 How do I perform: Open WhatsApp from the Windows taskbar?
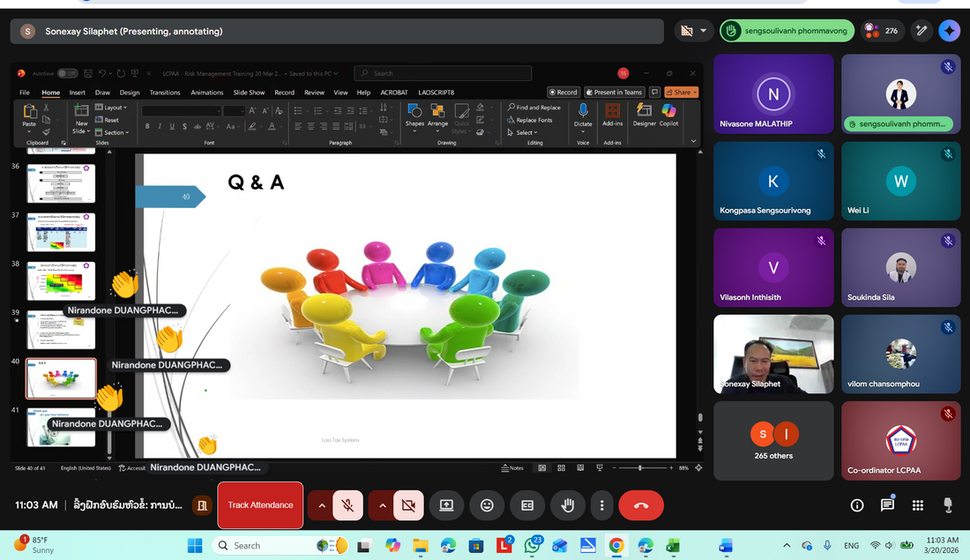pos(532,545)
